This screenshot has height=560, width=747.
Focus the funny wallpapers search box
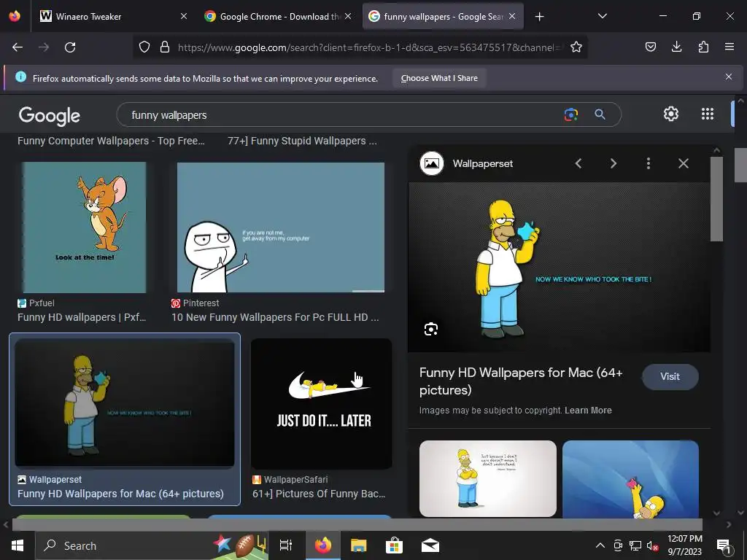[343, 114]
